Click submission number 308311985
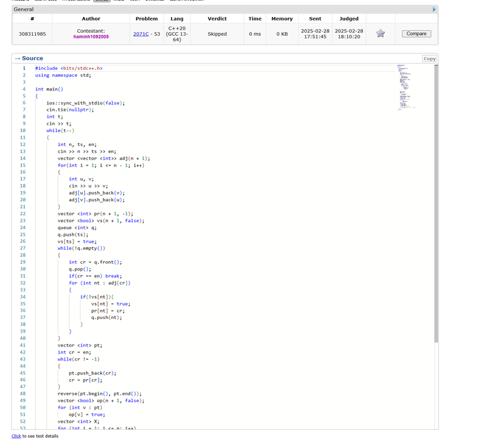Image resolution: width=483 pixels, height=448 pixels. [x=32, y=33]
